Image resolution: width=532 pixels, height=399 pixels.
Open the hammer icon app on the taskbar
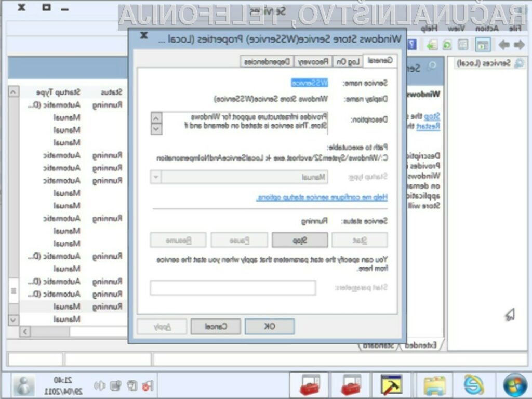pyautogui.click(x=391, y=385)
